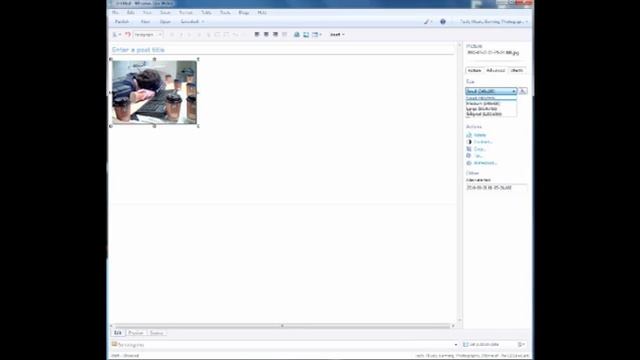This screenshot has height=360, width=640.
Task: Click the Enter a post title field
Action: [x=283, y=50]
